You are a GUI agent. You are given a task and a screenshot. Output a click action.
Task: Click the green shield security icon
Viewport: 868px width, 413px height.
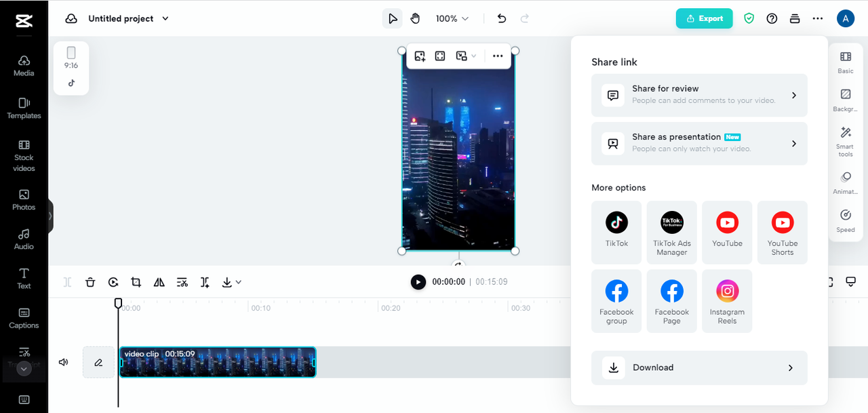click(749, 18)
